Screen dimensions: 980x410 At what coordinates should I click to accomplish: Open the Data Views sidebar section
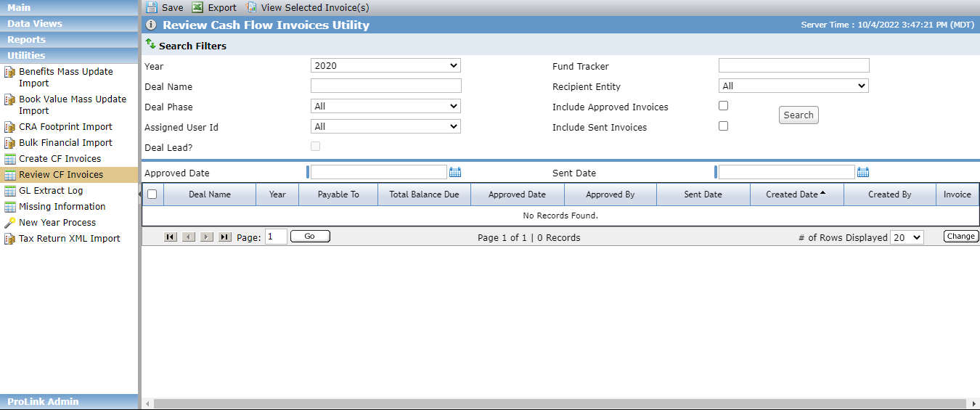point(69,23)
